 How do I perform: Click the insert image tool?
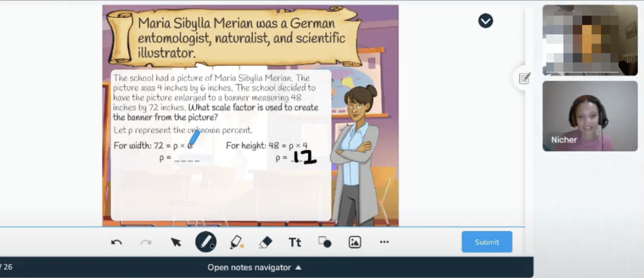[x=355, y=242]
